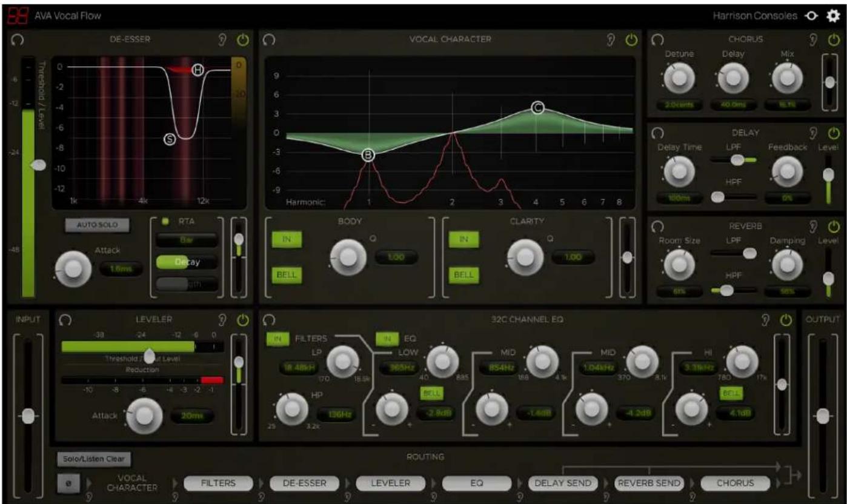Click the Reverb HPF slider handle

point(726,290)
